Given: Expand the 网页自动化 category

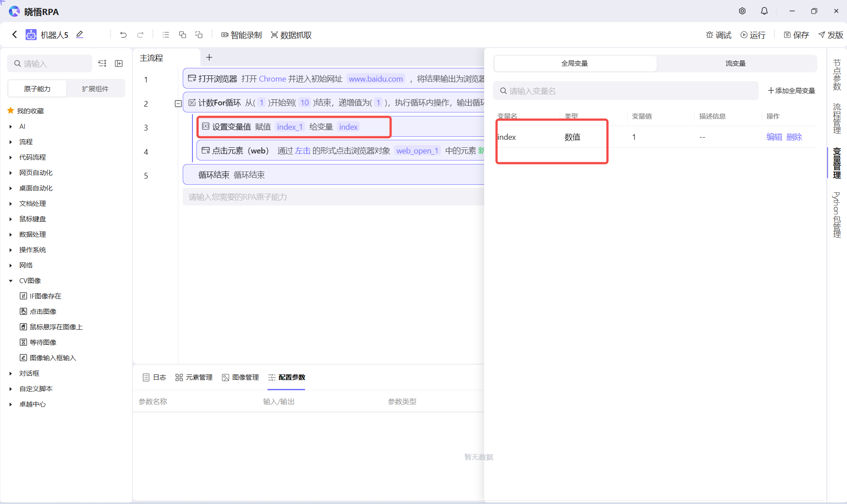Looking at the screenshot, I should 11,173.
